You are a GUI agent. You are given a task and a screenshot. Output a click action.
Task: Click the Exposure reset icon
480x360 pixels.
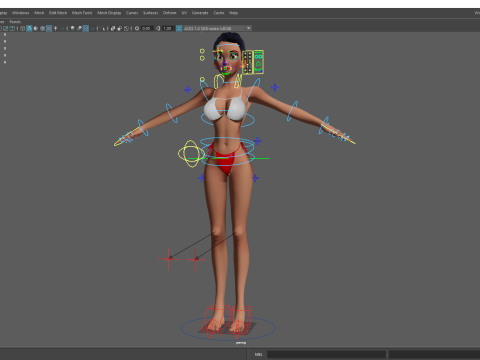pyautogui.click(x=137, y=28)
